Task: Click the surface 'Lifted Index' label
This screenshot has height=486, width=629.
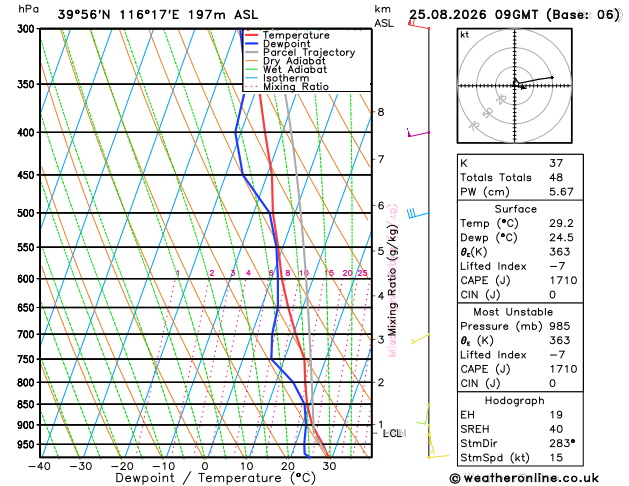Action: (x=493, y=266)
